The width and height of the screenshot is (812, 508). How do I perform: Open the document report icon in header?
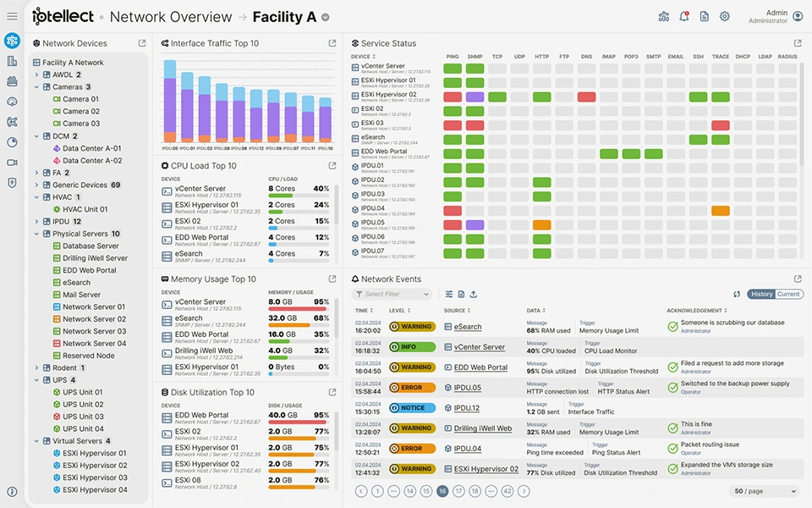pyautogui.click(x=705, y=17)
